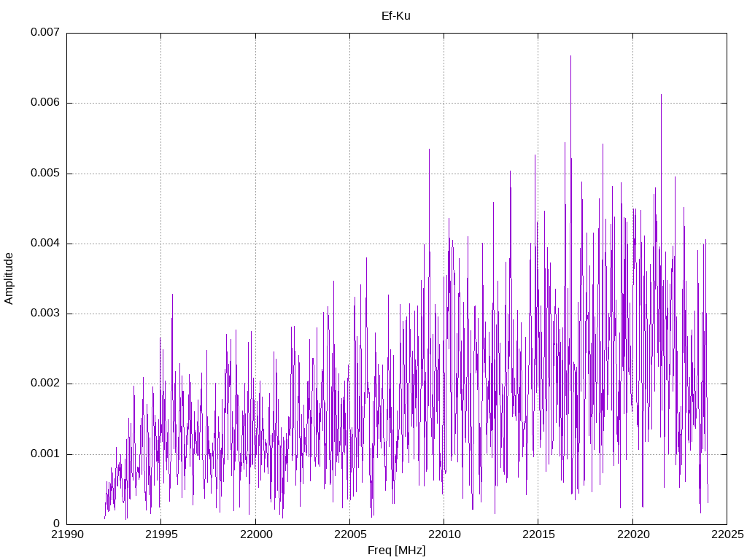
Task: Click the 22000 x-axis tick label
Action: (x=256, y=534)
